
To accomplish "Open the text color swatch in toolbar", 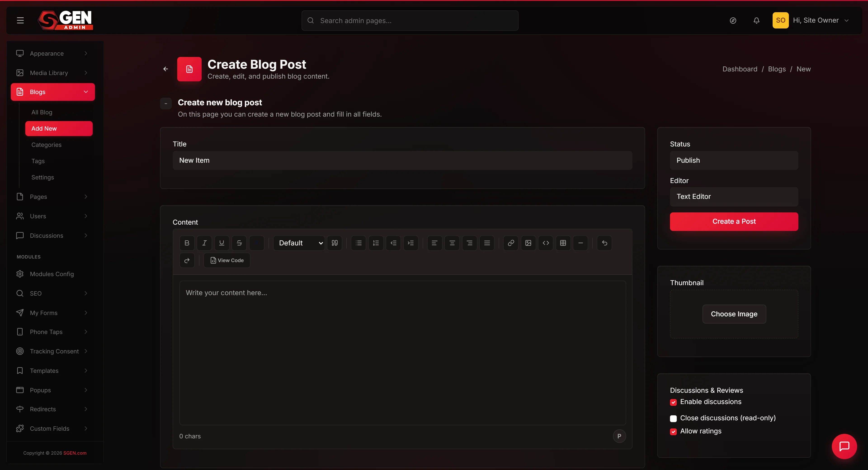I will click(x=256, y=243).
